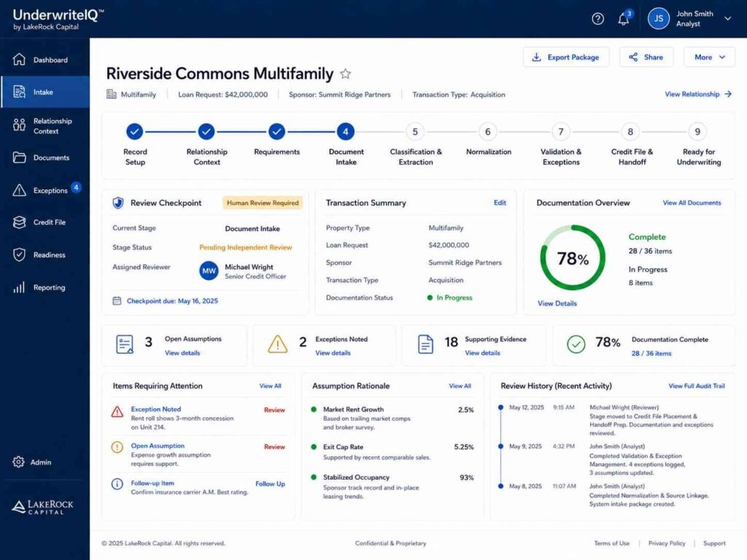This screenshot has height=560, width=747.
Task: Click the Share button
Action: (x=646, y=57)
